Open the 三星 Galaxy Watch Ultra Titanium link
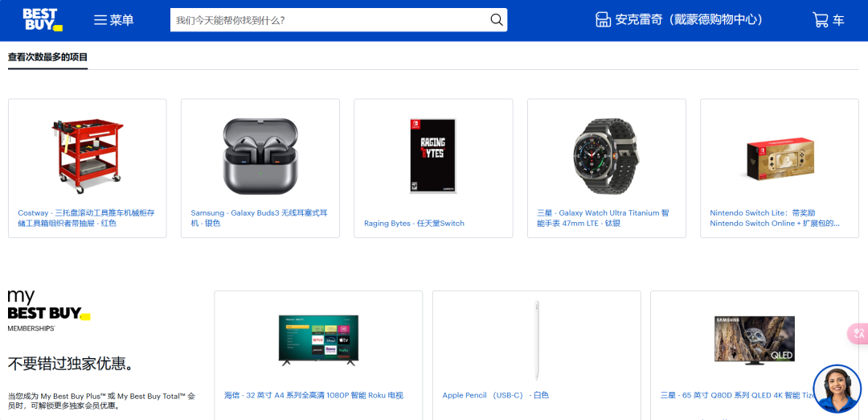Screen dimensions: 868x420 pos(604,218)
